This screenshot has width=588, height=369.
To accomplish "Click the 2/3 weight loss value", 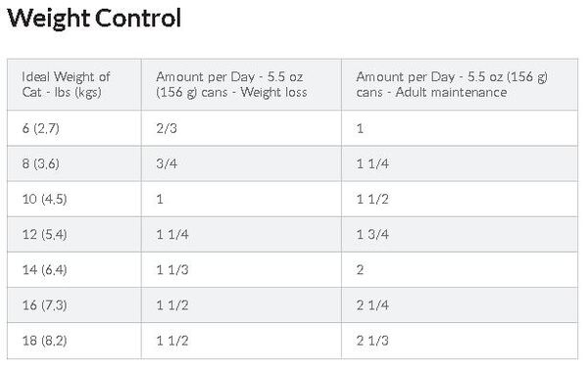I will 167,128.
